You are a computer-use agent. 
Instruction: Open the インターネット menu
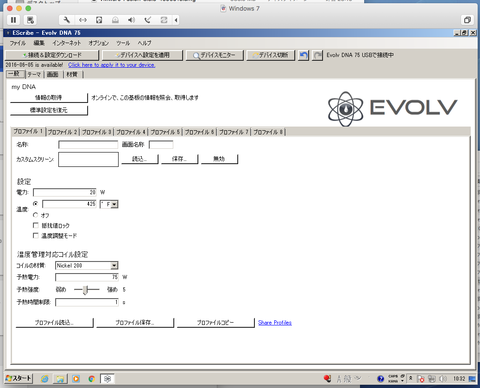coord(67,43)
